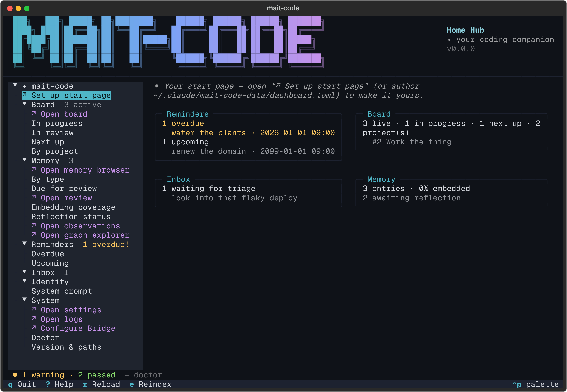Select the Set up start page item

tap(66, 95)
